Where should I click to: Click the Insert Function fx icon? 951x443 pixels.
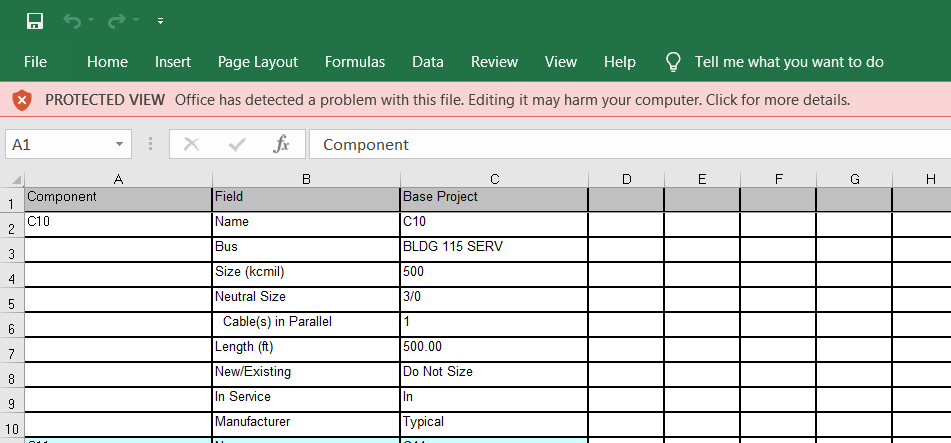(x=282, y=144)
